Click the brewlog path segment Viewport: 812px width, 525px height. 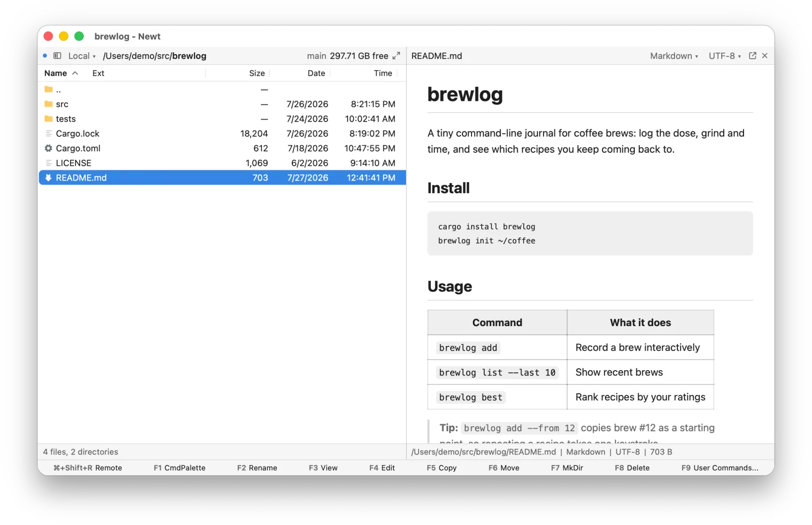pos(189,56)
